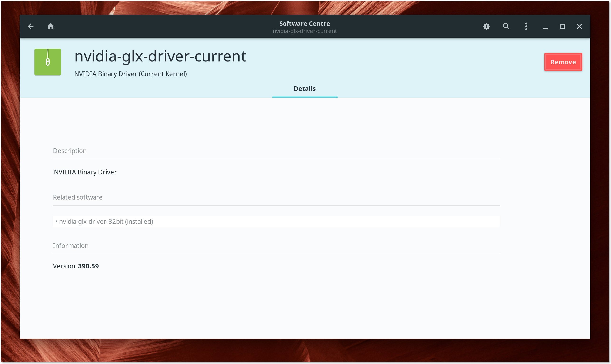Go back using the arrow icon
The image size is (611, 364).
click(x=31, y=26)
